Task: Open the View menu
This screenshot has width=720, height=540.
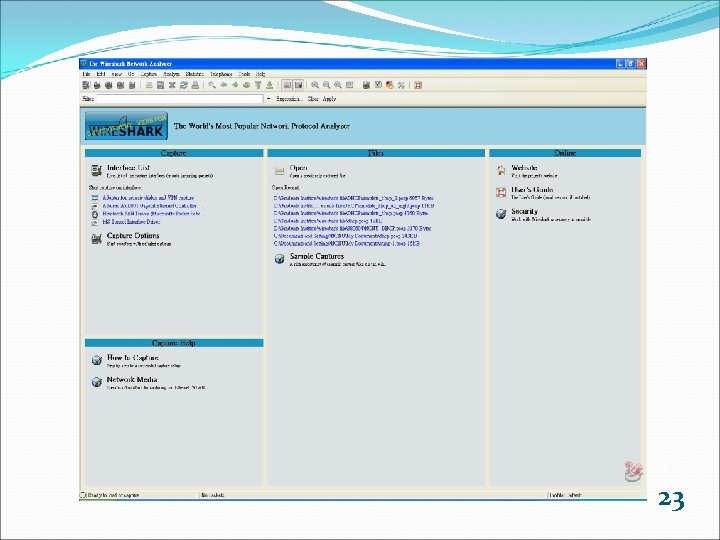Action: click(x=117, y=74)
